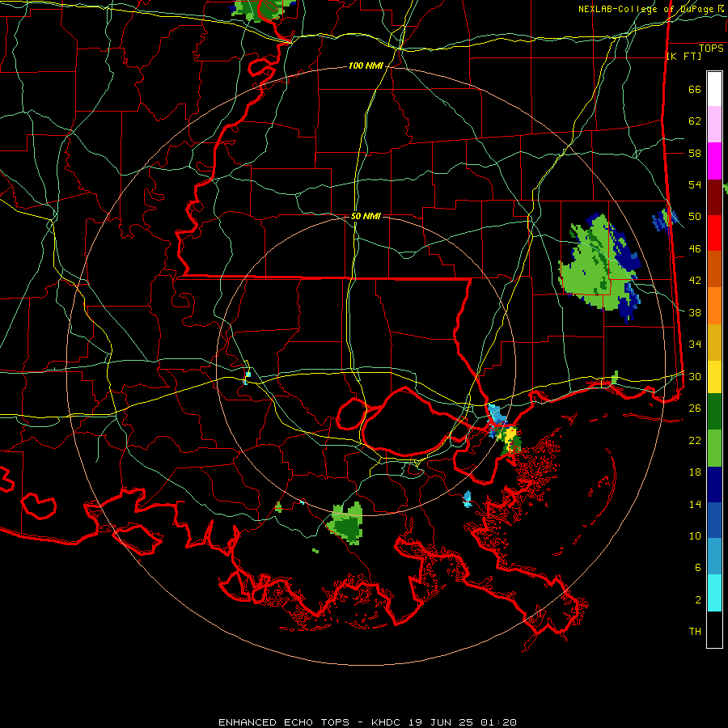Click the legend value 66
The image size is (728, 728).
695,90
